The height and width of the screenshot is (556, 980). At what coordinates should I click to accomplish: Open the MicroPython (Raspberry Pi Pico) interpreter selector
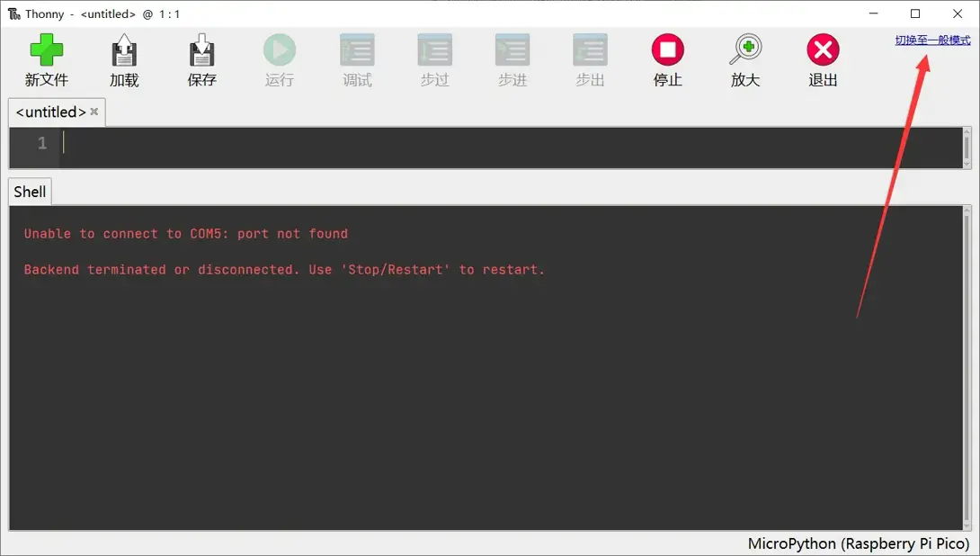858,544
